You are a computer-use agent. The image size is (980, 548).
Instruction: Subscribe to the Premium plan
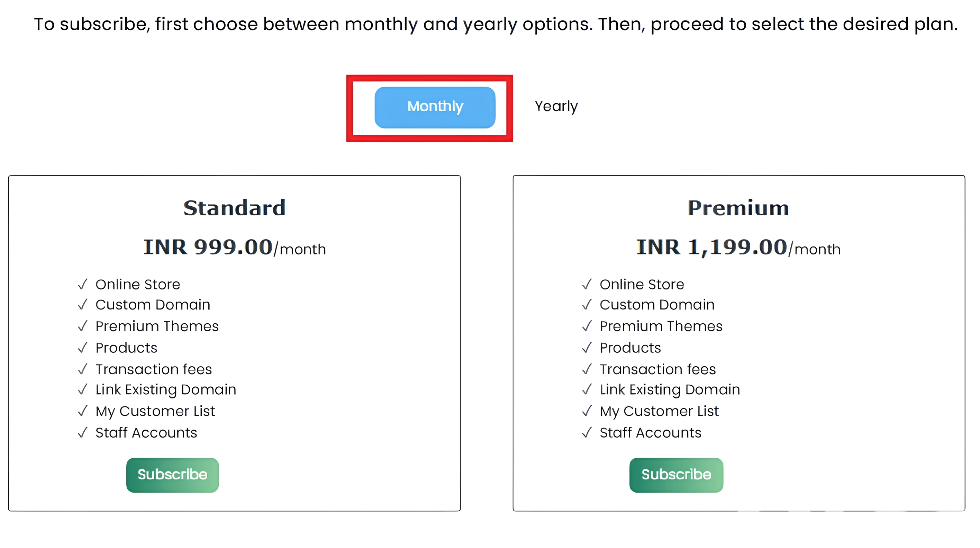click(x=676, y=475)
